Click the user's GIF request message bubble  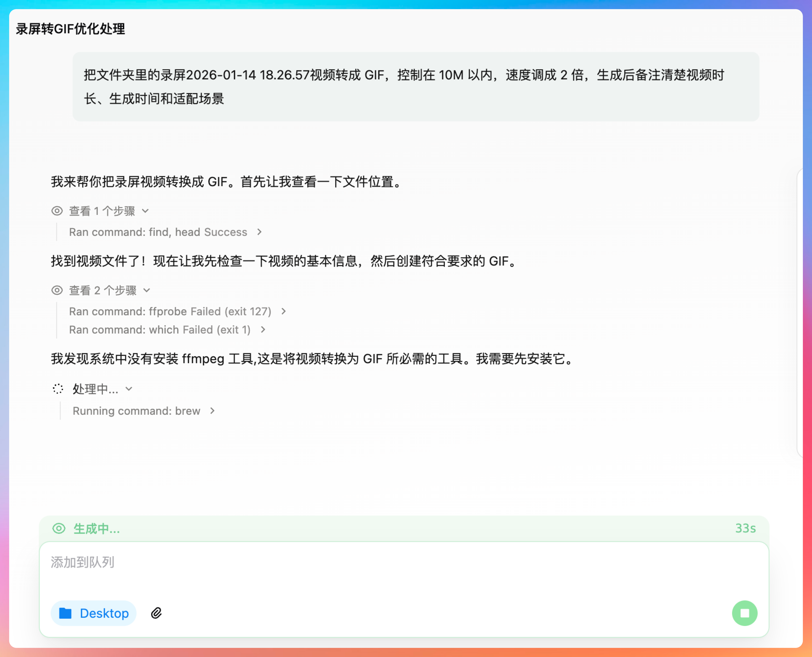[415, 87]
